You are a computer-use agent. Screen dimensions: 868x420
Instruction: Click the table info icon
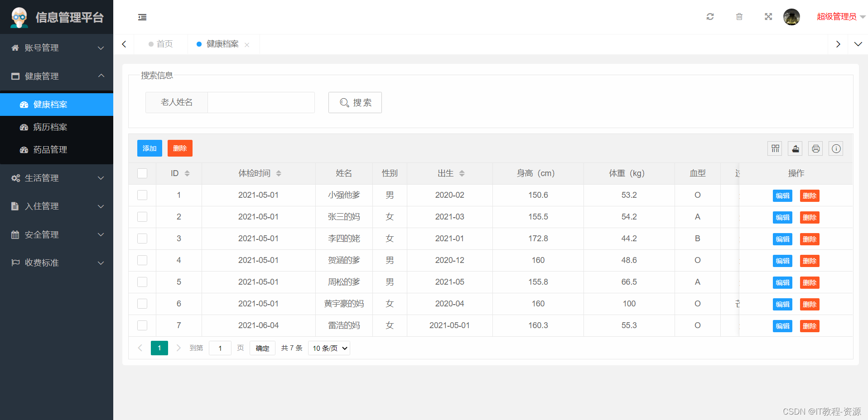[836, 148]
